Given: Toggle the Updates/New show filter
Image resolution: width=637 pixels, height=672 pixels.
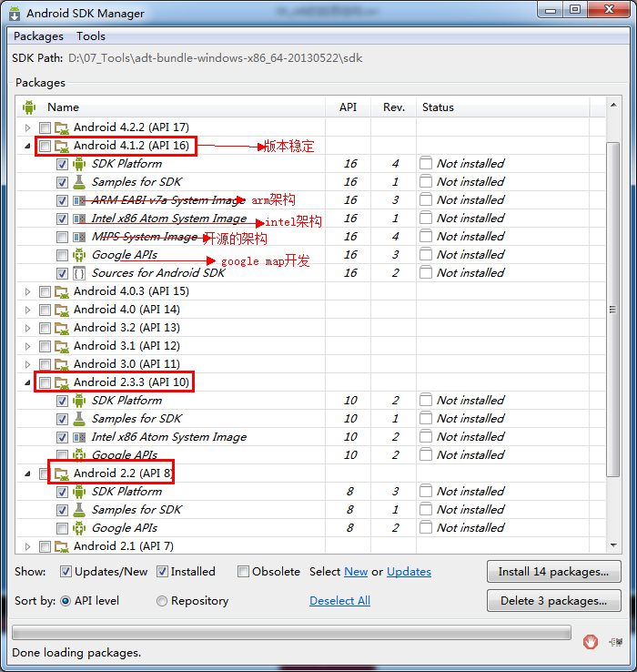Looking at the screenshot, I should pyautogui.click(x=66, y=571).
